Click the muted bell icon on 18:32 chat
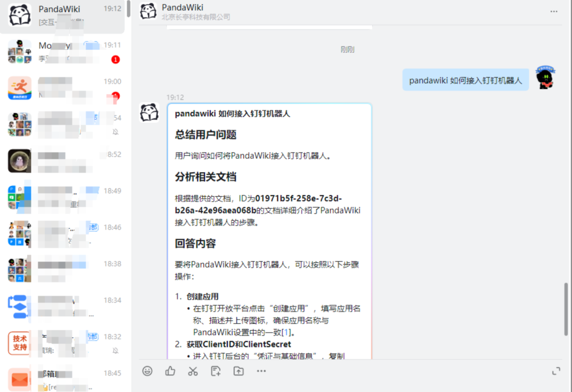Image resolution: width=572 pixels, height=392 pixels. tap(115, 350)
